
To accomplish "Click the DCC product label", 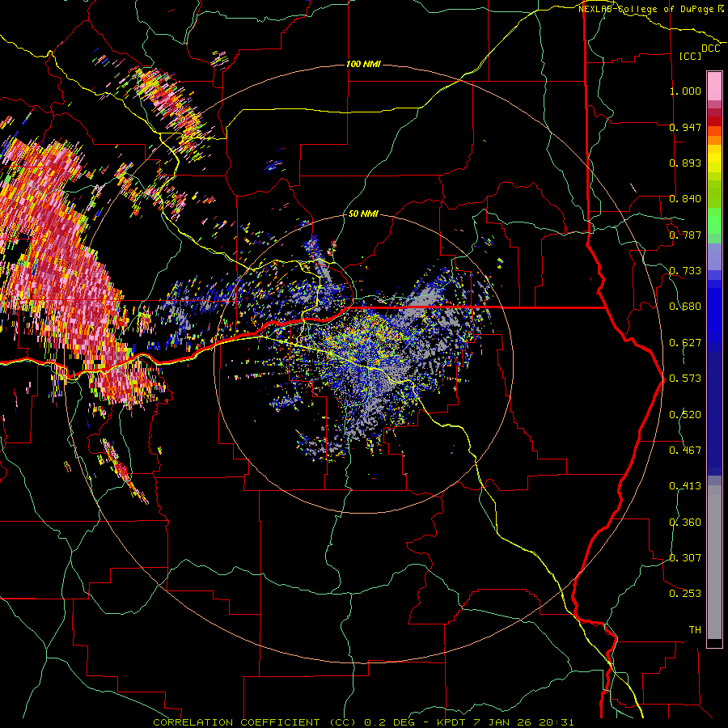I will [x=711, y=49].
